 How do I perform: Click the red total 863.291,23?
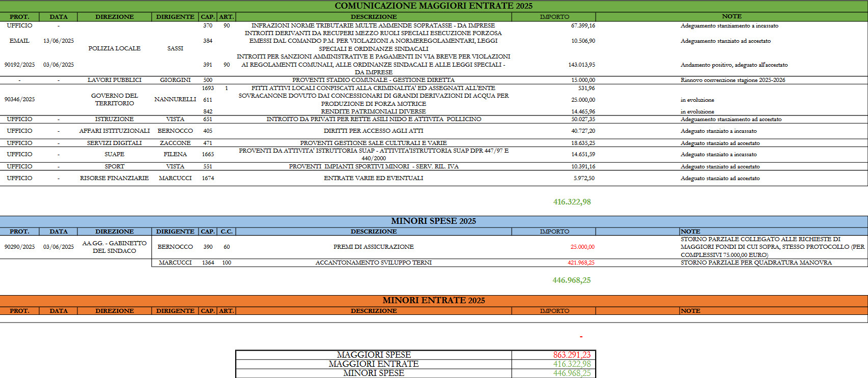pos(572,355)
